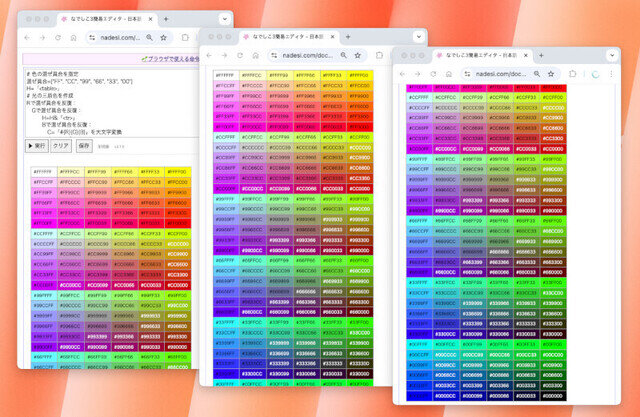View site information in right window
This screenshot has height=417, width=640.
click(468, 74)
